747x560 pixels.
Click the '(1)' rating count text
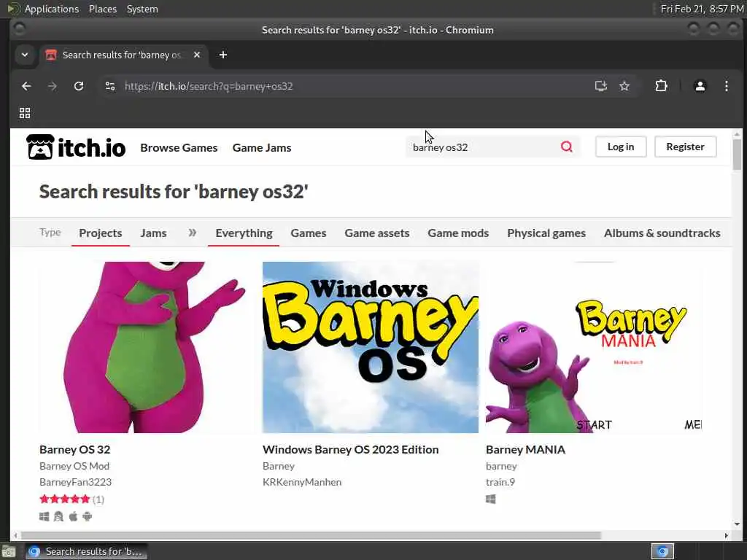[98, 499]
